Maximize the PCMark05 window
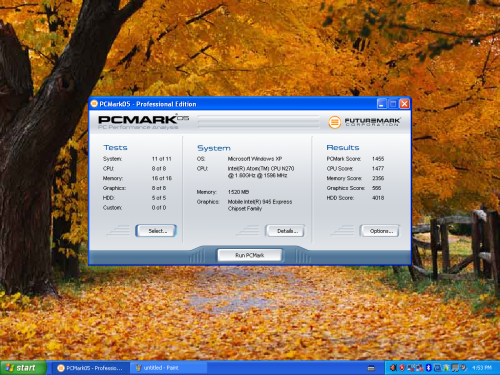 (x=393, y=104)
